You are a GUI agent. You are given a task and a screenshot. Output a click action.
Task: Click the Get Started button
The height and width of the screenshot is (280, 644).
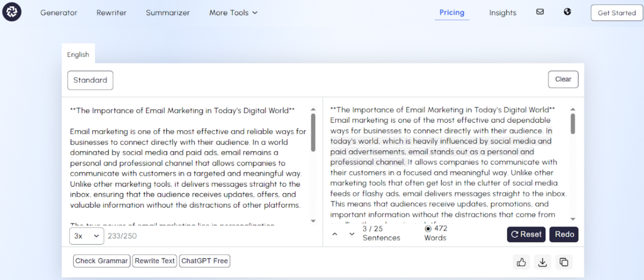616,13
